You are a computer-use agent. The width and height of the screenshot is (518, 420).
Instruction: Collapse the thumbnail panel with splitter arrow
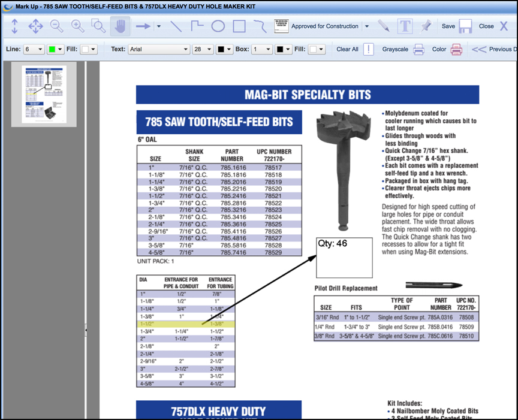coord(86,330)
